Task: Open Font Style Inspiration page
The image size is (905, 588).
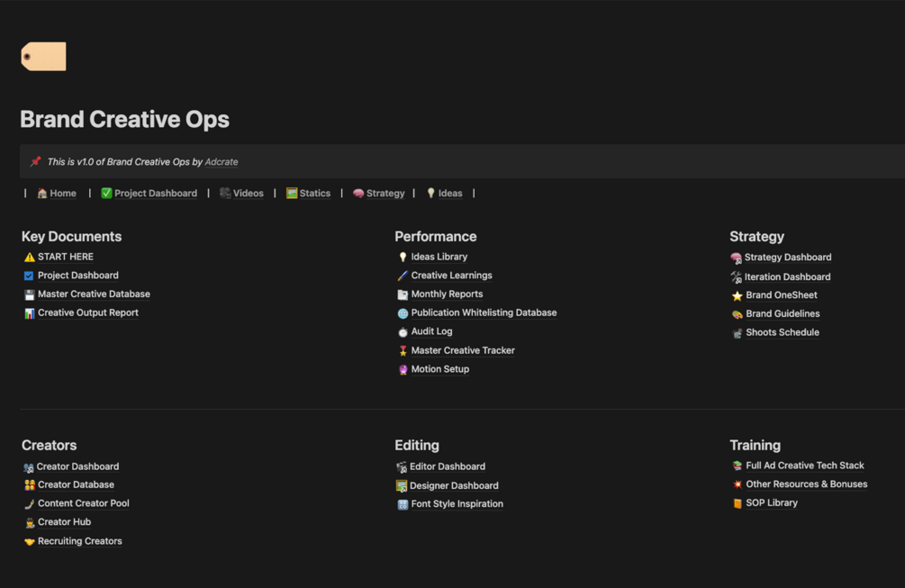Action: pos(457,504)
